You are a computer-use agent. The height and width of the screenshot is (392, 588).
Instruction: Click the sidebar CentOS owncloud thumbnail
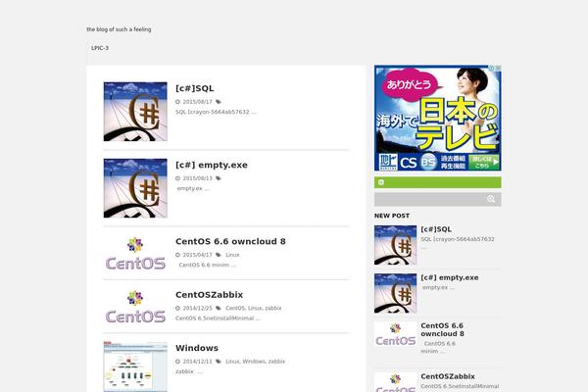coord(395,334)
